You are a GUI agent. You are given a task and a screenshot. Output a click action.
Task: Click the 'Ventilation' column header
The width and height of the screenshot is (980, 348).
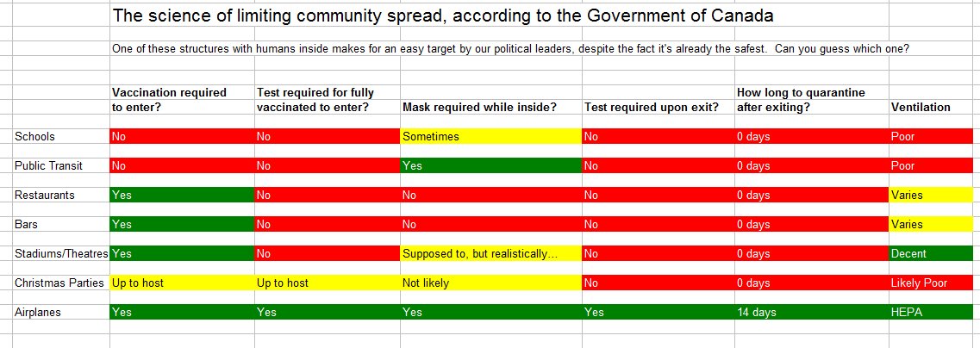tap(933, 107)
